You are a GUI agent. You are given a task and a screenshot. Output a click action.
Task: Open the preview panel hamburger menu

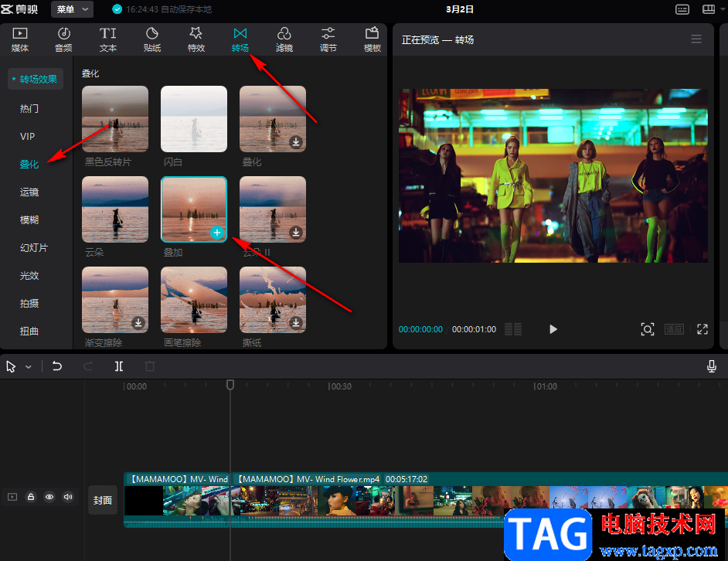(x=696, y=39)
